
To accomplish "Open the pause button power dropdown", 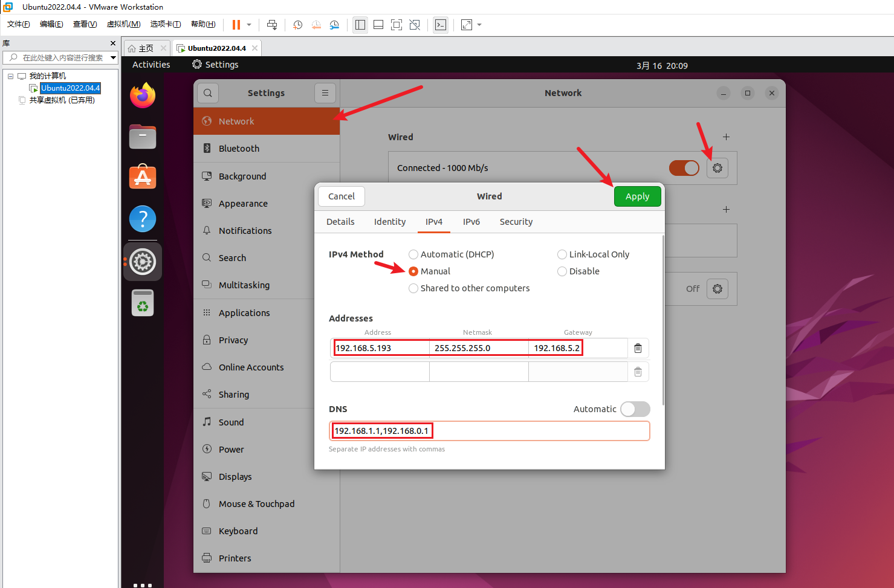I will (249, 25).
